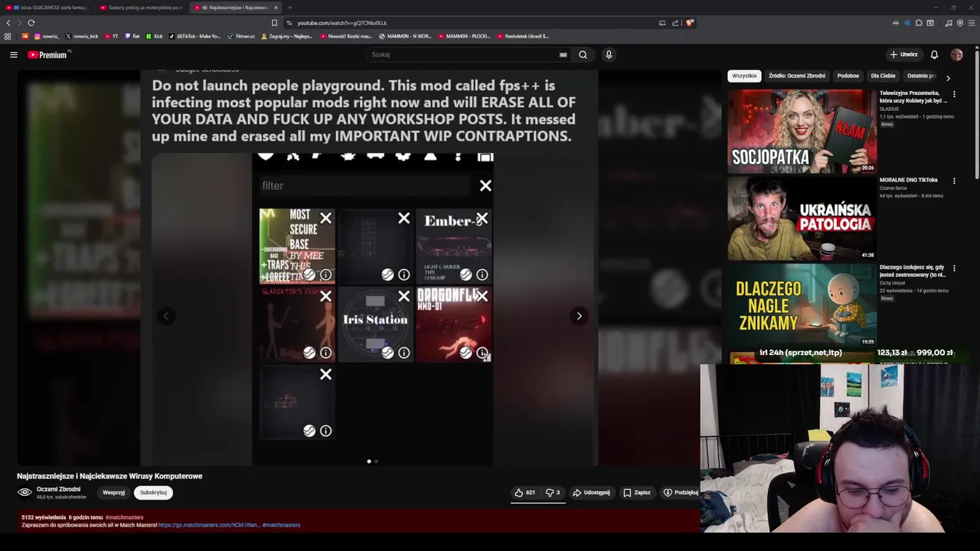Image resolution: width=980 pixels, height=551 pixels.
Task: Open YouTube notifications bell
Action: click(934, 54)
